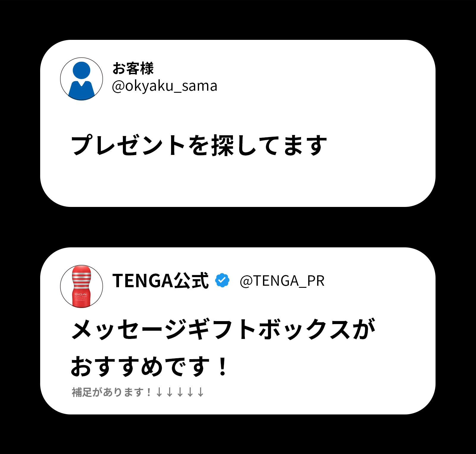The height and width of the screenshot is (454, 476).
Task: Click the exclamation mark after おすすめです
Action: click(x=223, y=366)
